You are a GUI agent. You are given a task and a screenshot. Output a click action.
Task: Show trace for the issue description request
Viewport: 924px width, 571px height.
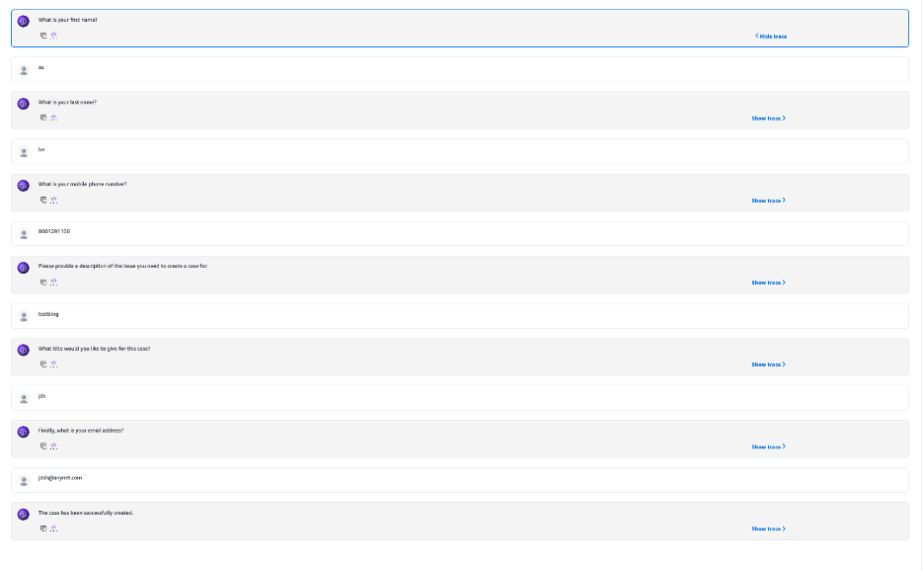click(768, 283)
